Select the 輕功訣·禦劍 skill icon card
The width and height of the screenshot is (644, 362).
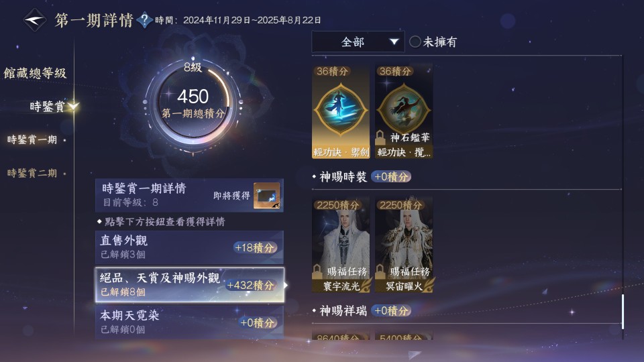click(x=341, y=111)
